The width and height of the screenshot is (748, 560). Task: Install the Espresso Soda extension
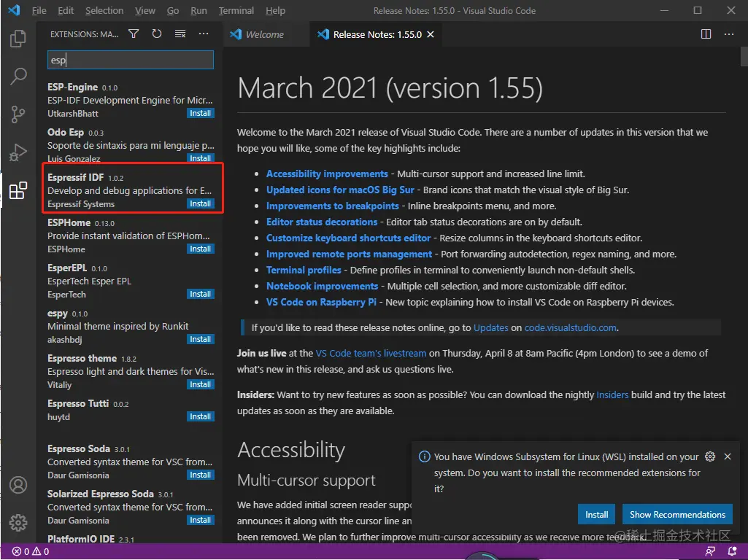pyautogui.click(x=201, y=475)
